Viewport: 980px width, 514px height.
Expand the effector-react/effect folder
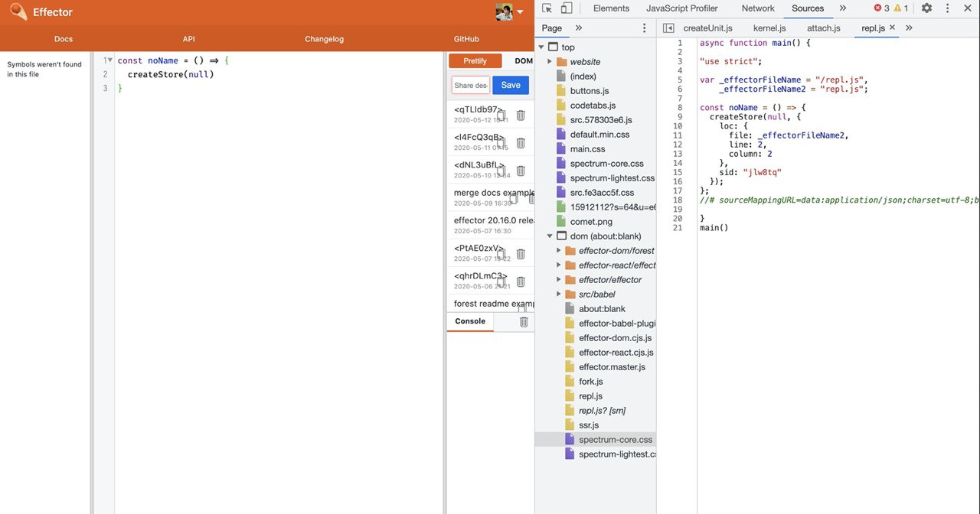tap(559, 265)
